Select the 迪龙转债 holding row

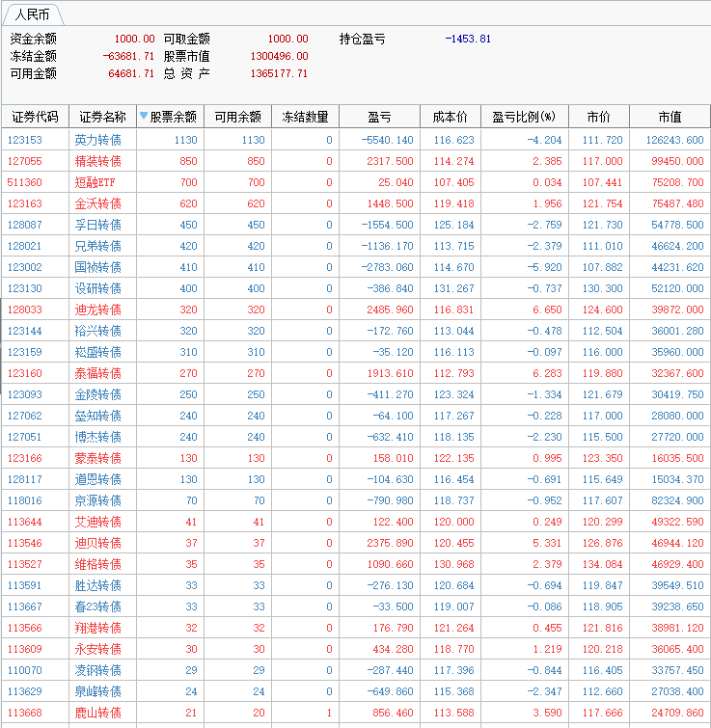pos(97,310)
